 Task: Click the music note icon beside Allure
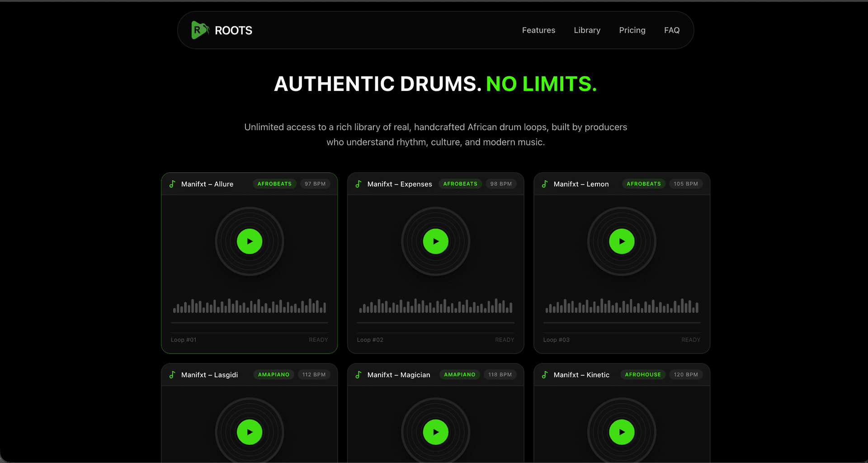[x=172, y=184]
